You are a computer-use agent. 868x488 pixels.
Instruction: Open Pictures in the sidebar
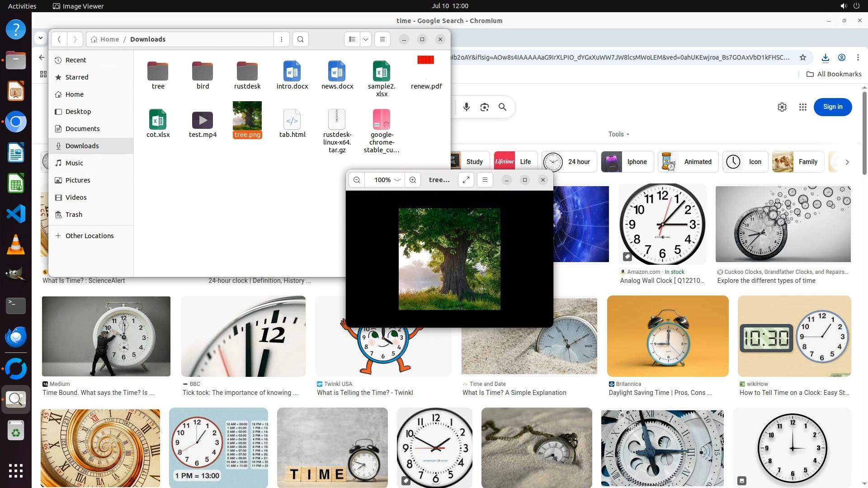(x=77, y=180)
